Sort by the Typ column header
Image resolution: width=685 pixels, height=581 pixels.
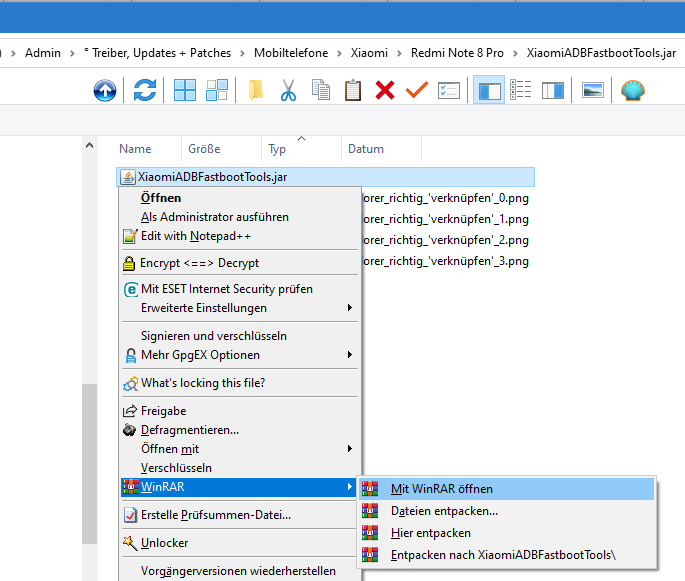point(301,149)
